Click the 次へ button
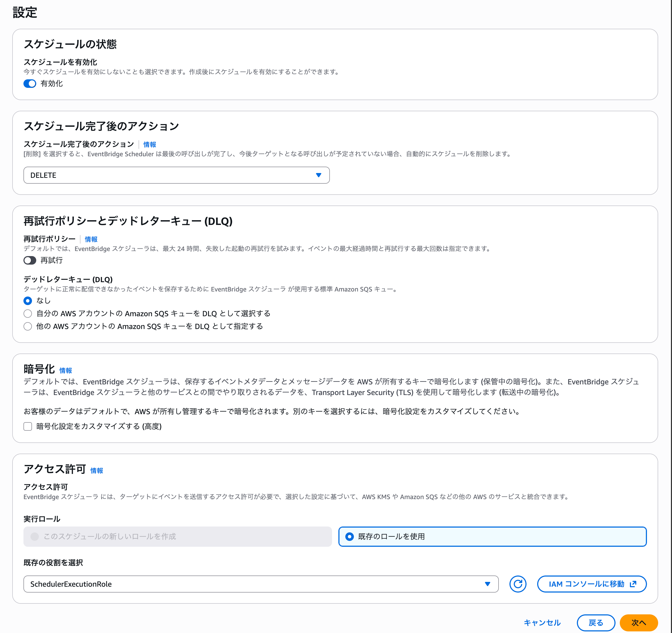The height and width of the screenshot is (633, 672). (x=639, y=623)
